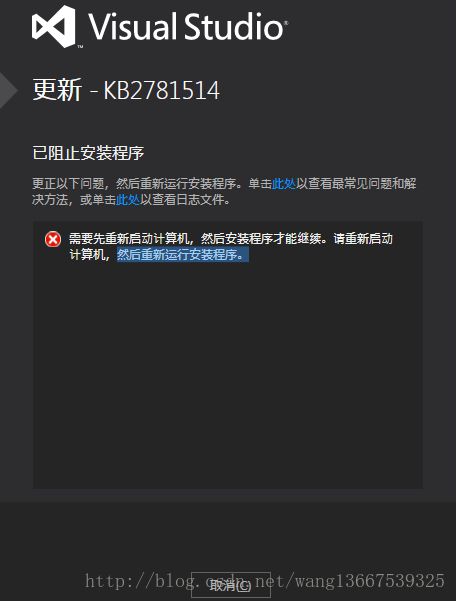Click the red error X icon

click(53, 240)
